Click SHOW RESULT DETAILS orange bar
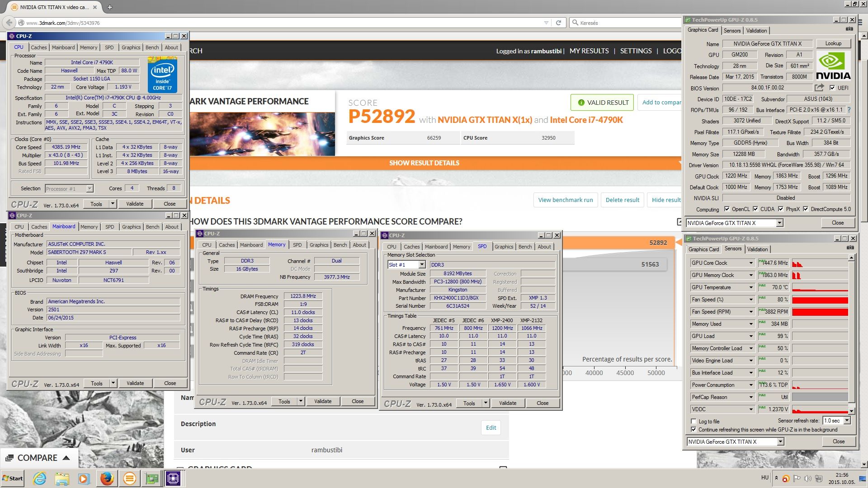Viewport: 868px width, 488px height. (x=424, y=163)
